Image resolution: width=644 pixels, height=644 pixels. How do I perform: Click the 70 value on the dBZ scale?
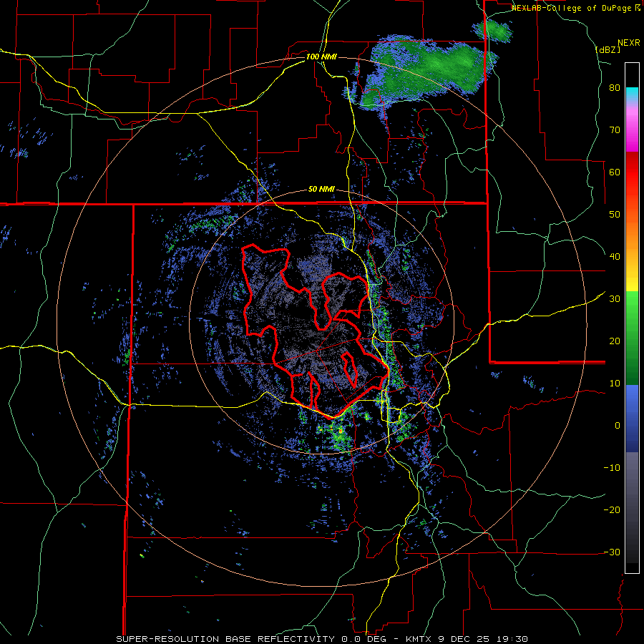click(615, 130)
